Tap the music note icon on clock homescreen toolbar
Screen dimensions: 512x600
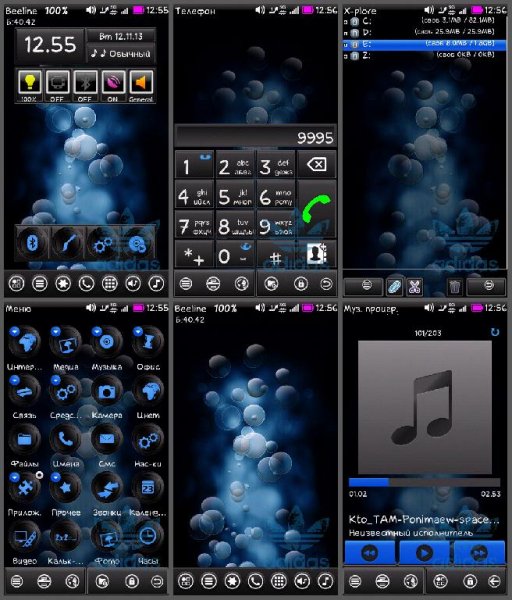[x=156, y=284]
